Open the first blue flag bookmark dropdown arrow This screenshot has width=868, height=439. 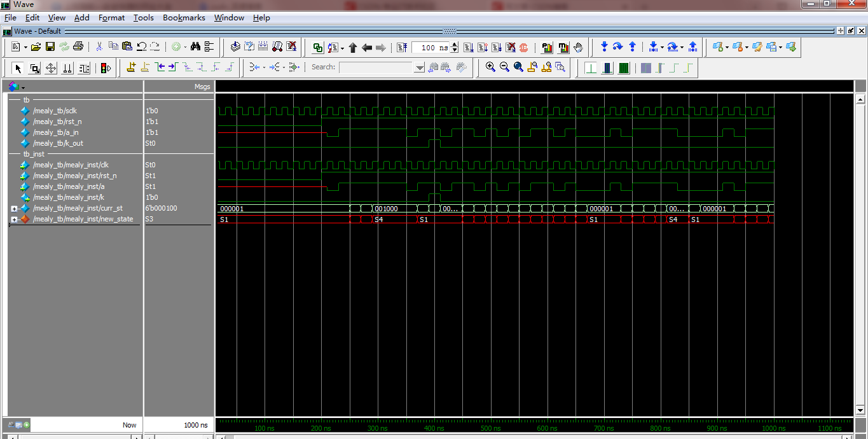(727, 48)
